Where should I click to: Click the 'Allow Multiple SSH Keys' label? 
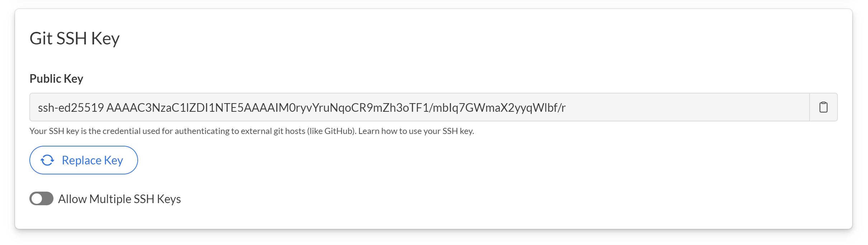click(x=119, y=199)
